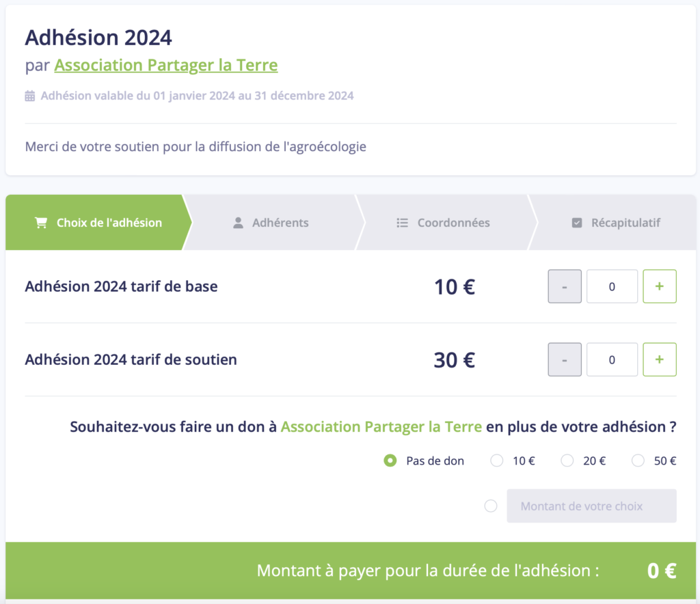
Task: Select the Pas de don radio option
Action: point(390,461)
